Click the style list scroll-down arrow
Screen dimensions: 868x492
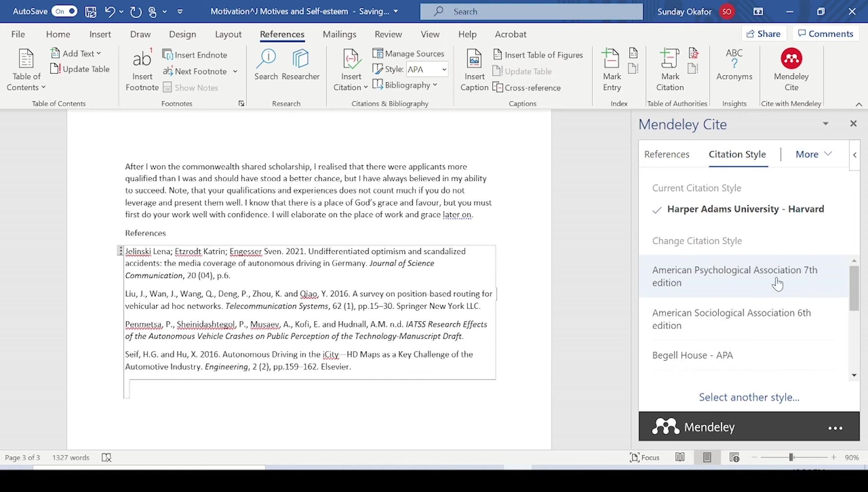coord(854,375)
